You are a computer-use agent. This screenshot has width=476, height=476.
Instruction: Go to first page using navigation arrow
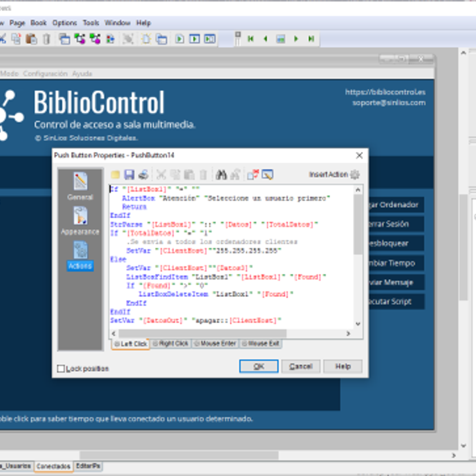pos(251,39)
